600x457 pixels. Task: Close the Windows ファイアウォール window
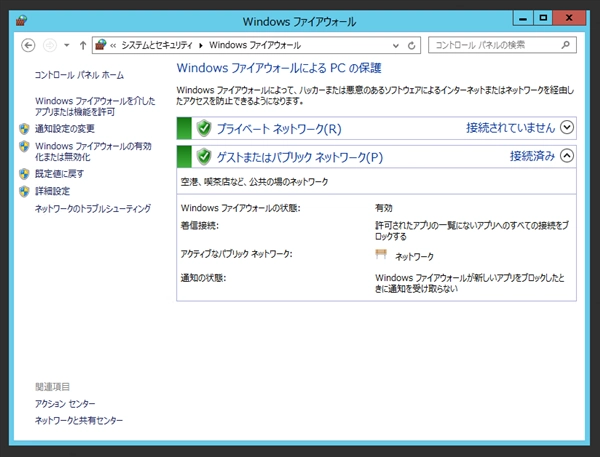569,18
